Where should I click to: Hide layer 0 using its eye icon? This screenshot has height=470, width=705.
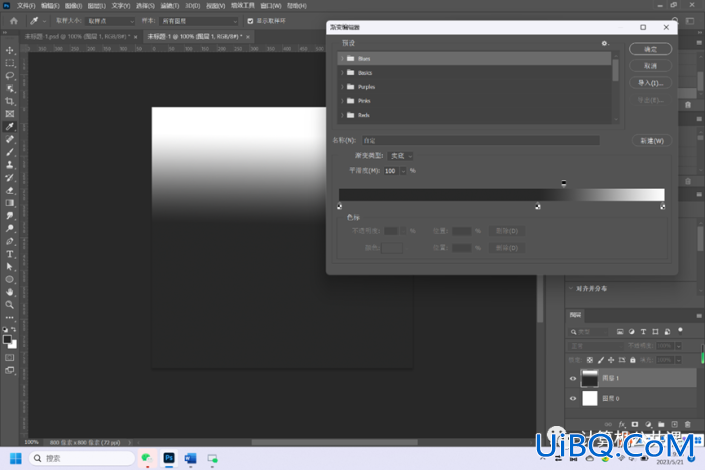(573, 398)
